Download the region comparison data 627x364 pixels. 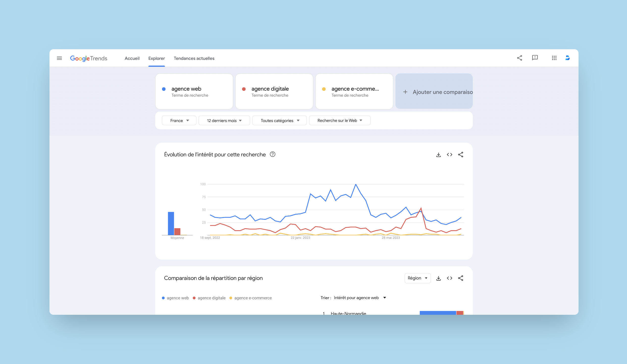(x=438, y=278)
